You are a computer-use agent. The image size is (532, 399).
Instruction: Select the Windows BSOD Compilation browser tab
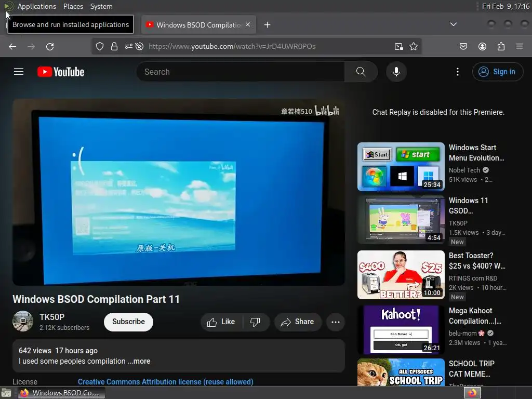point(198,25)
